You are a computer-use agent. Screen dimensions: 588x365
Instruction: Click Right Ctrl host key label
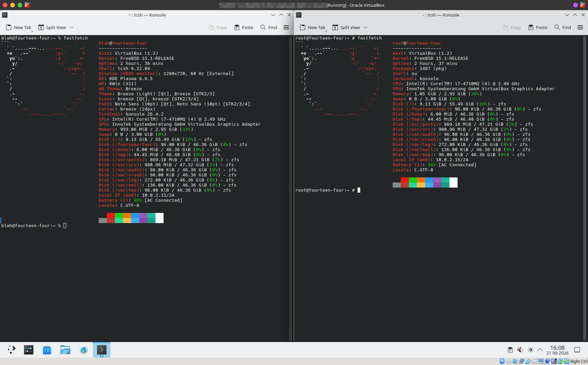coord(579,361)
